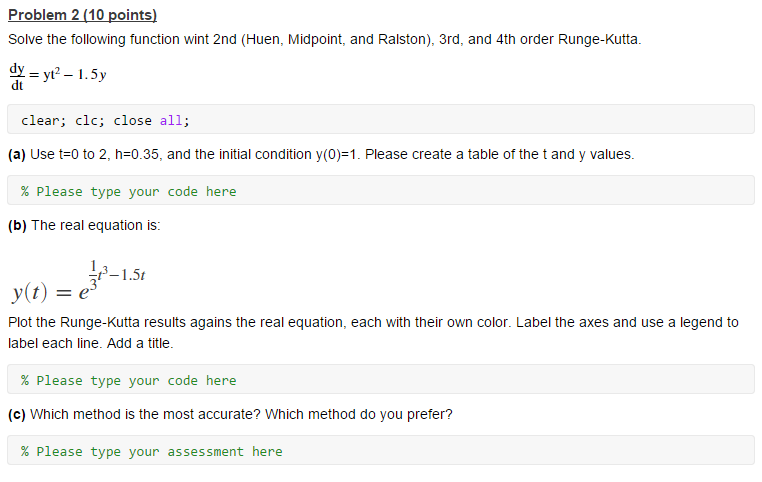Click the word "Midpoint" in the problem statement
The width and height of the screenshot is (762, 482).
(315, 39)
